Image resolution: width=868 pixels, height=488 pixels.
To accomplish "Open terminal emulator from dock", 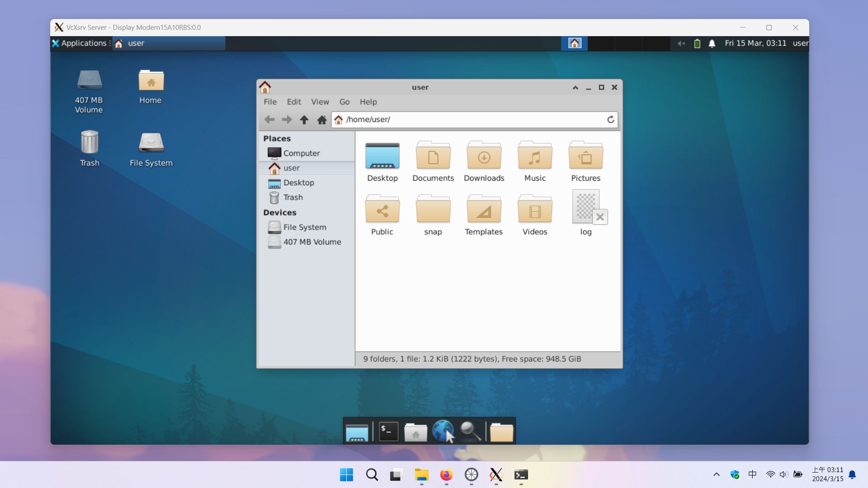I will click(x=388, y=432).
